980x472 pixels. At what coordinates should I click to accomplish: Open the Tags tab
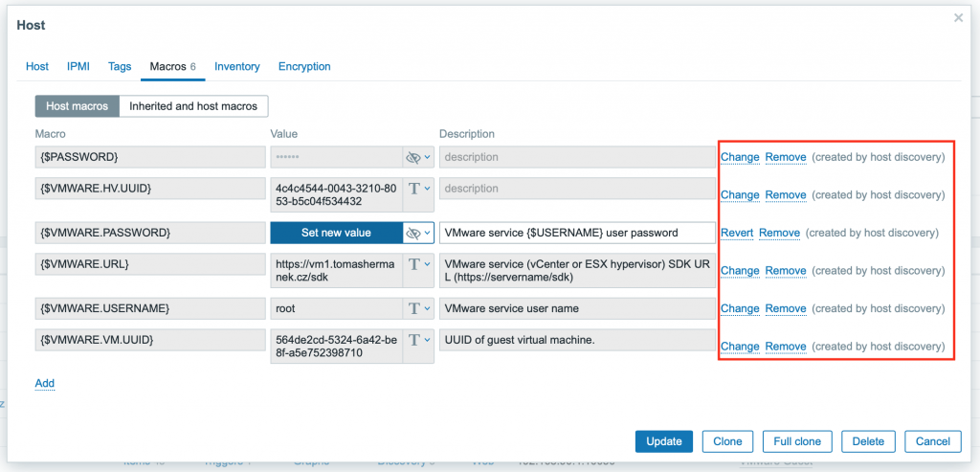pyautogui.click(x=120, y=67)
